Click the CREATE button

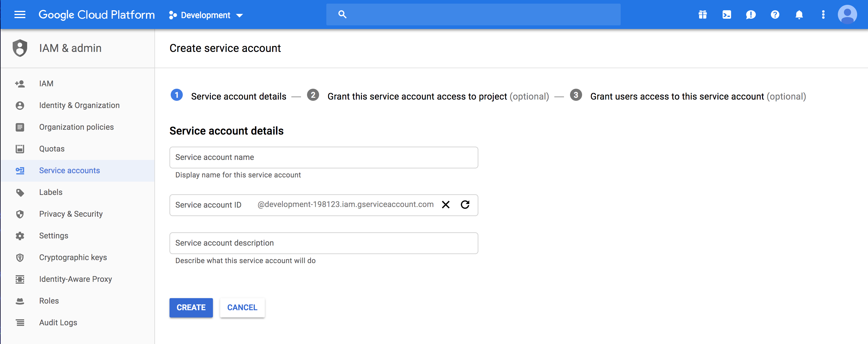pyautogui.click(x=191, y=307)
